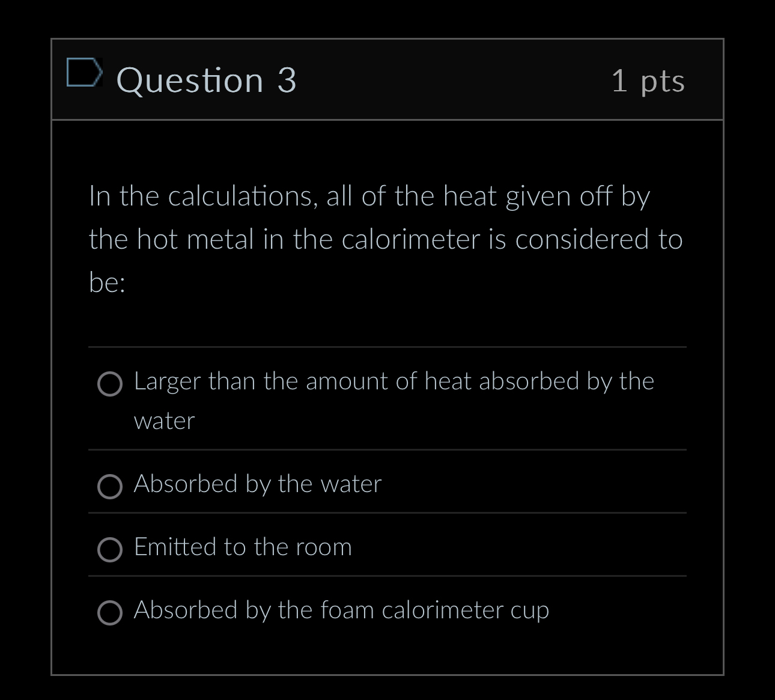The width and height of the screenshot is (775, 700).
Task: Select the 'Absorbed by the water' radio button
Action: pyautogui.click(x=110, y=488)
